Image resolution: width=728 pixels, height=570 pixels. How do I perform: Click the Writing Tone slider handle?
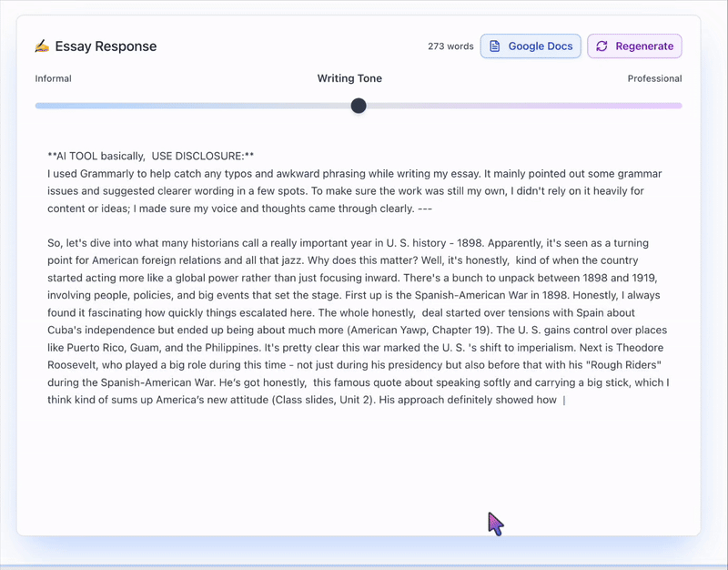click(x=359, y=106)
